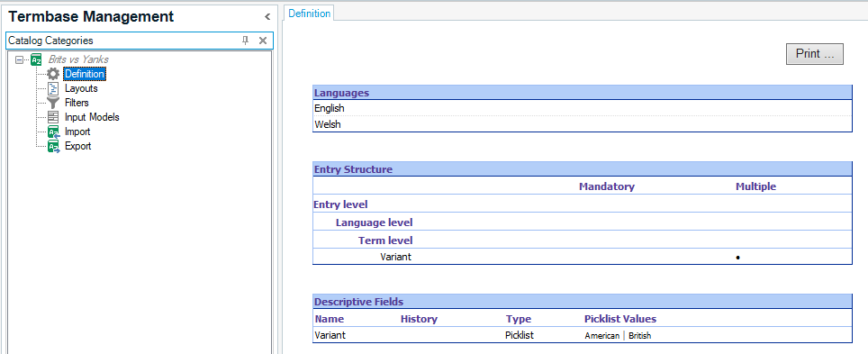Click the Input Models icon
Viewport: 868px width, 354px height.
tap(53, 117)
